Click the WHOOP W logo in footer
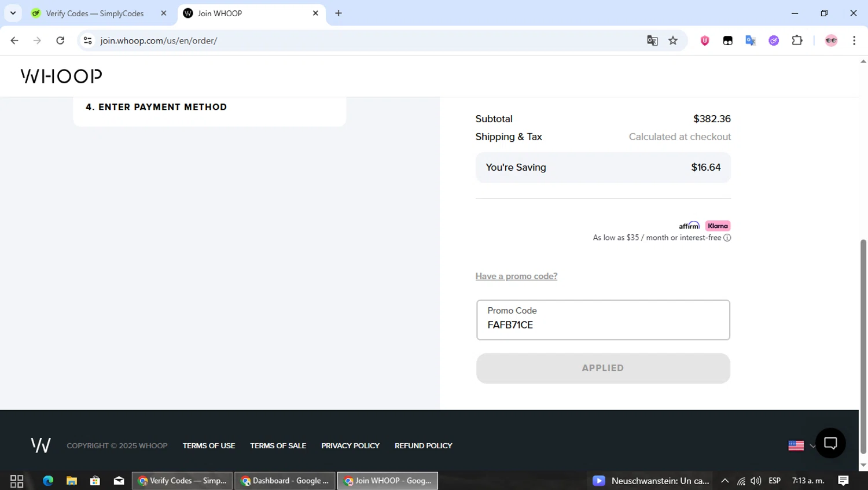 pos(41,445)
